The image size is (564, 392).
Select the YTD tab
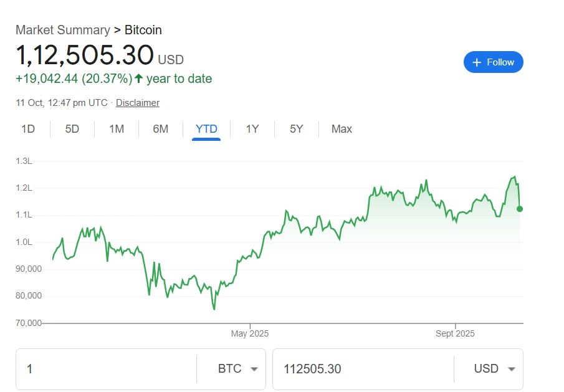pos(206,129)
